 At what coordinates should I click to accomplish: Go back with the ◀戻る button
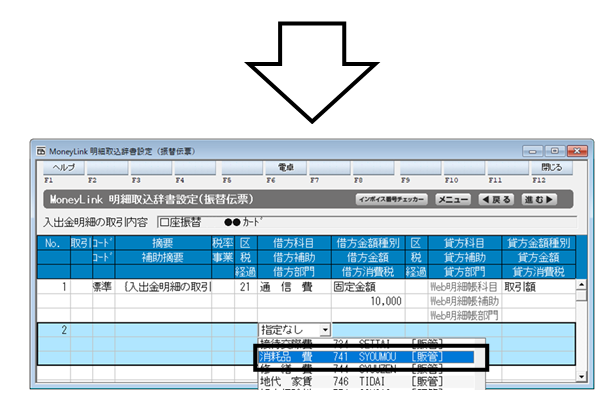click(496, 199)
